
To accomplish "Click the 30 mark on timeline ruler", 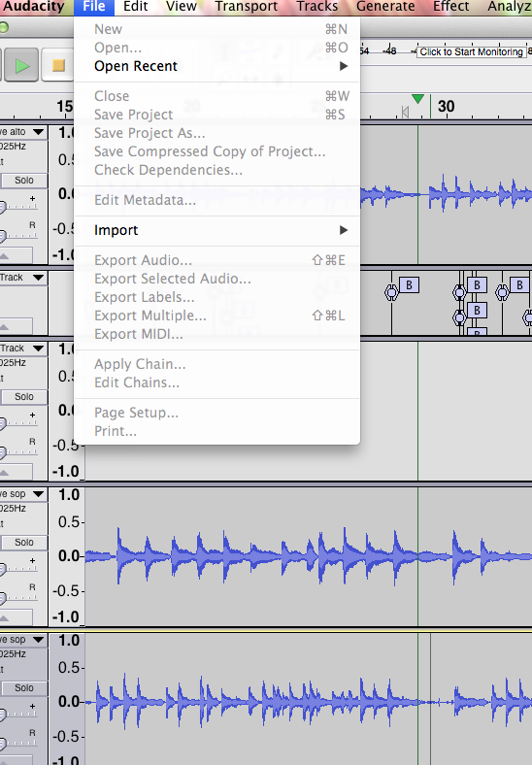I will [x=447, y=107].
